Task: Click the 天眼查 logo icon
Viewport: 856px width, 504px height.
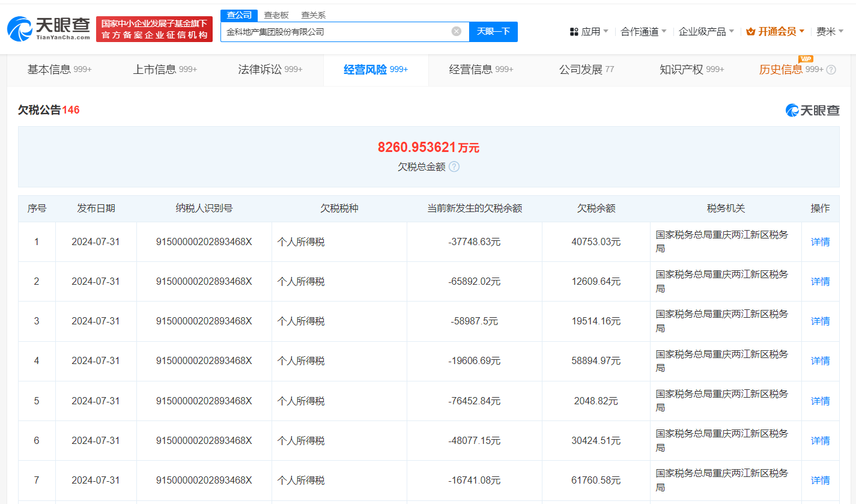Action: (19, 28)
